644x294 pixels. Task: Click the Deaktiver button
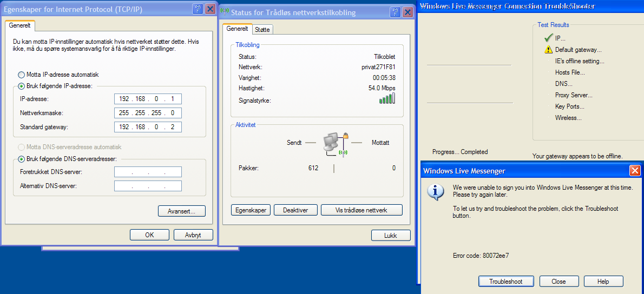click(x=296, y=210)
